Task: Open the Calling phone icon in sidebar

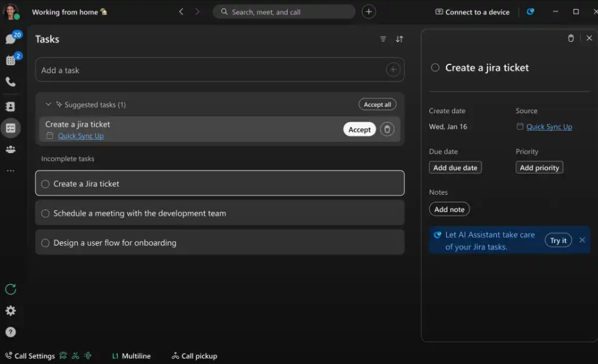Action: pos(11,82)
